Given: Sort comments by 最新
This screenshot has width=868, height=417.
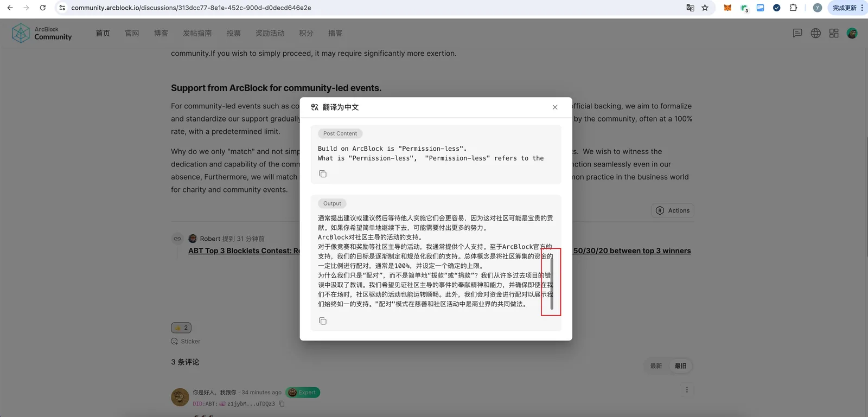Looking at the screenshot, I should (x=656, y=366).
